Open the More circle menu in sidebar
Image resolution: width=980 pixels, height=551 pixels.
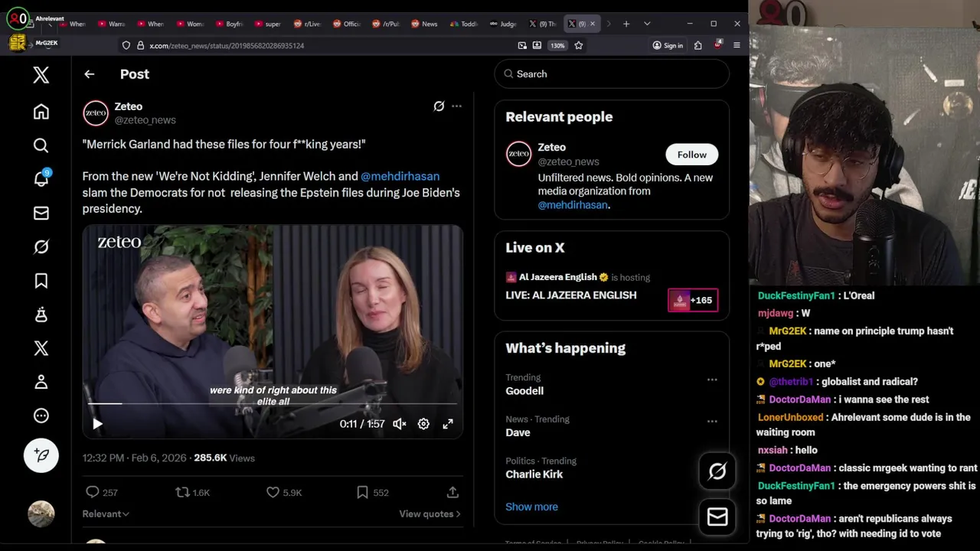41,416
